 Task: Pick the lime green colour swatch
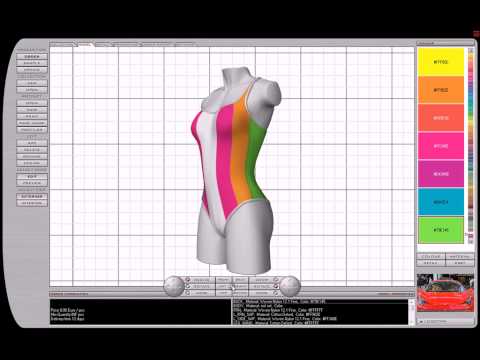click(x=441, y=230)
